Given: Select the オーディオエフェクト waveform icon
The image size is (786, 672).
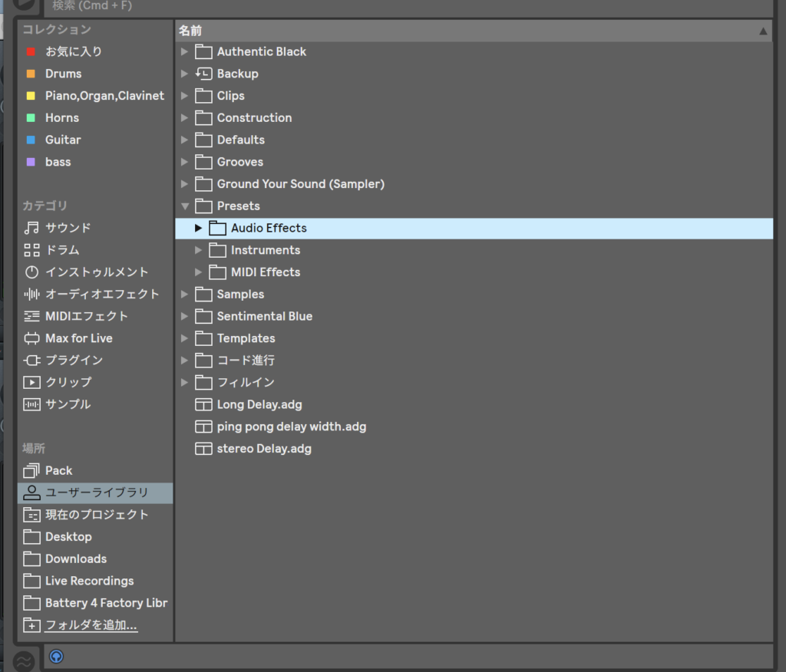Looking at the screenshot, I should [x=31, y=295].
